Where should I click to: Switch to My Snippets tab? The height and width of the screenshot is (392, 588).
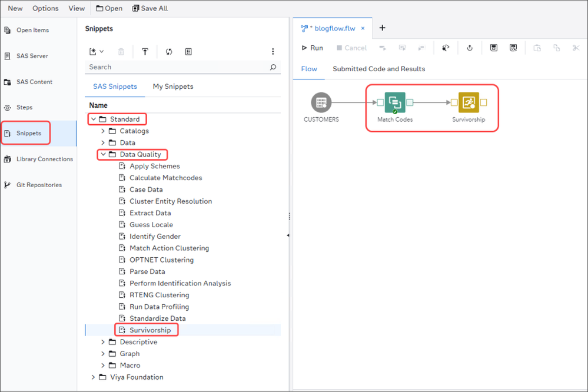coord(173,87)
